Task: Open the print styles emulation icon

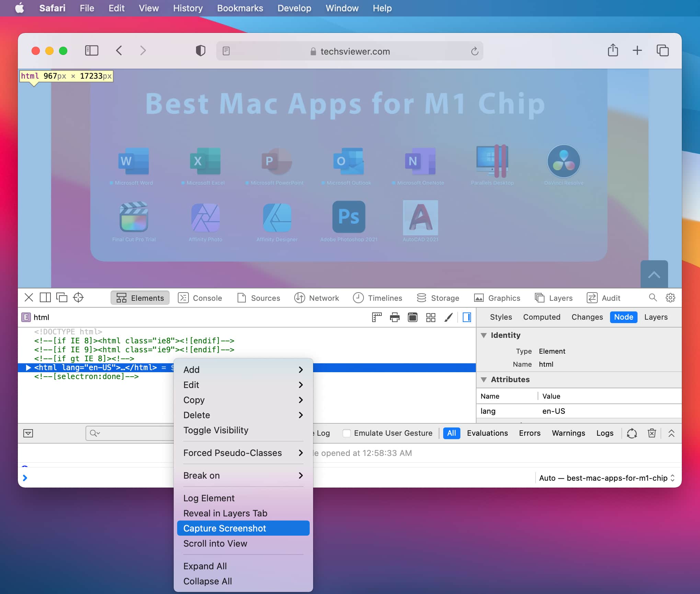Action: [394, 317]
